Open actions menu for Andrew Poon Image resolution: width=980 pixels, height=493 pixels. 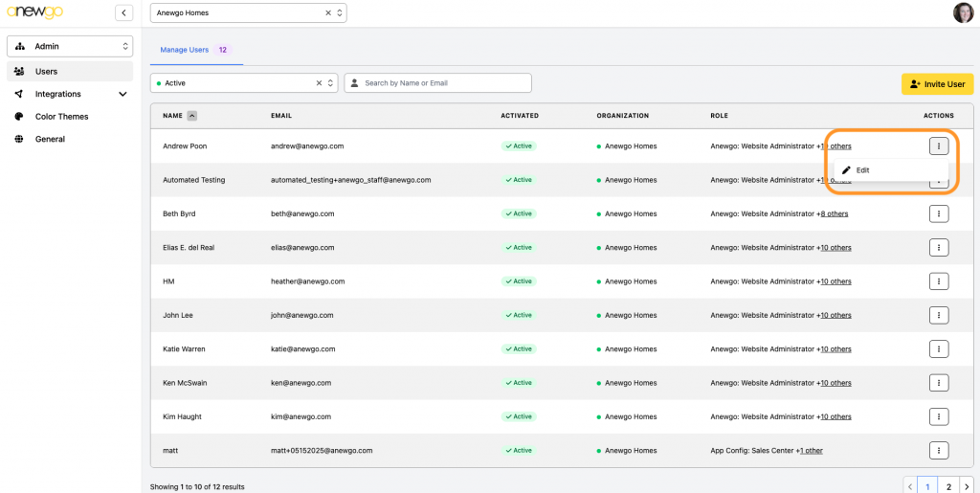point(939,146)
